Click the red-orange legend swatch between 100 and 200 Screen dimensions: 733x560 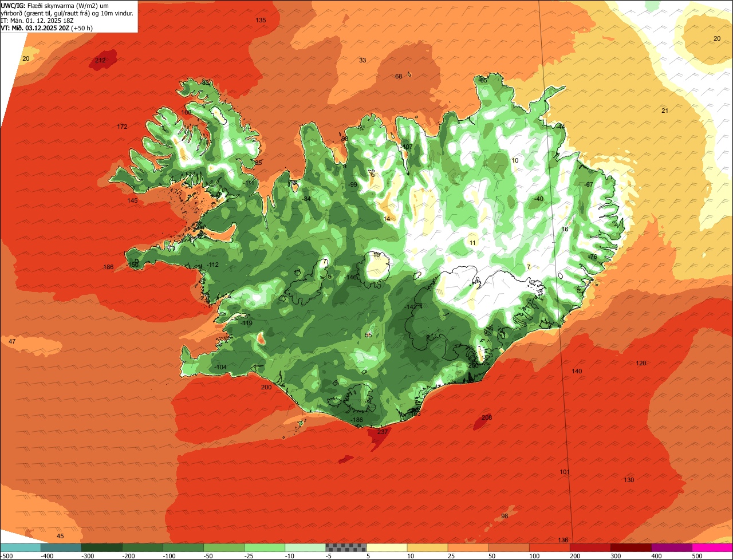pyautogui.click(x=550, y=547)
